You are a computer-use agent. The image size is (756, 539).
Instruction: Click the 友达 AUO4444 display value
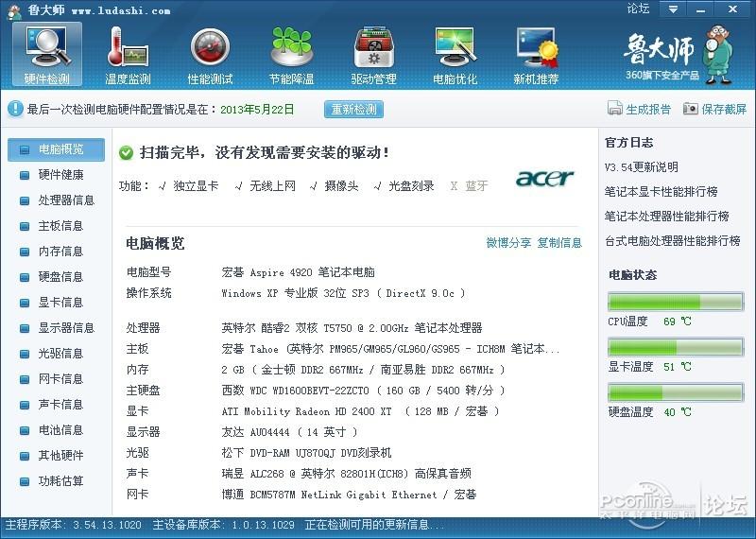(289, 432)
